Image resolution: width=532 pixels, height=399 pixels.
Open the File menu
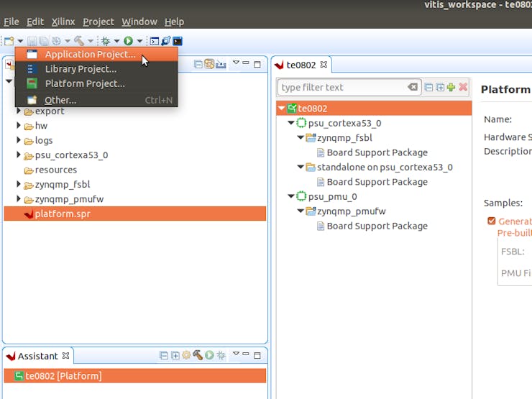(x=12, y=22)
